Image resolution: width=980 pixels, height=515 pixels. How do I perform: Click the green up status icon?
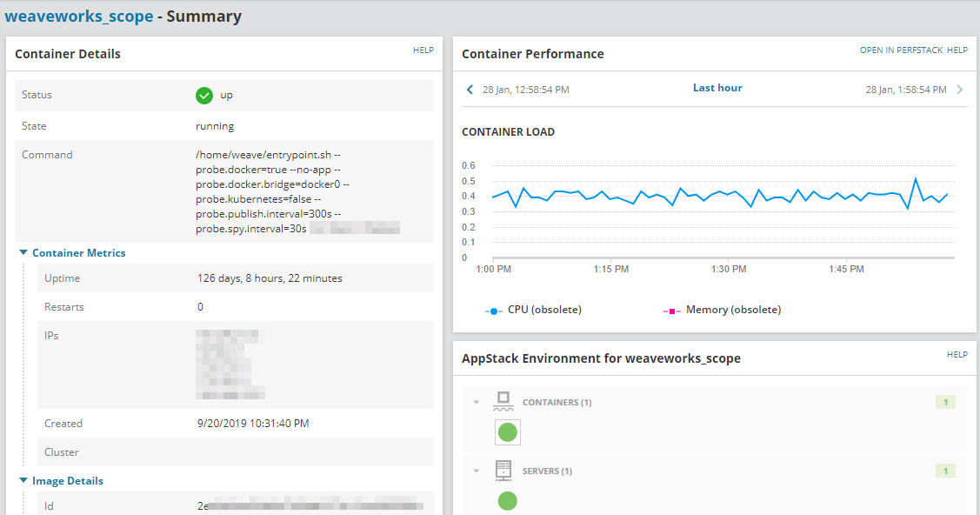204,95
